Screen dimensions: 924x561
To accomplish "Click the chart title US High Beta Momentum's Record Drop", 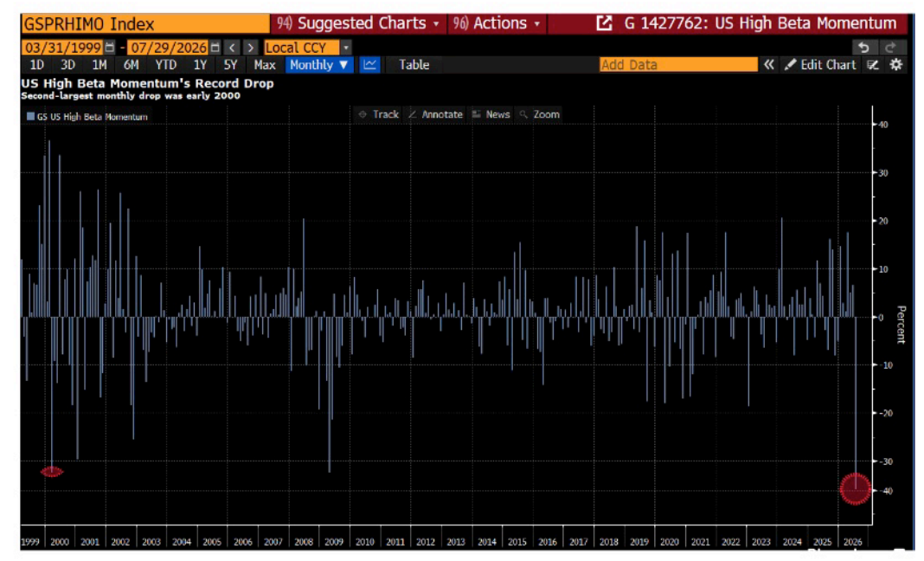I will point(147,83).
